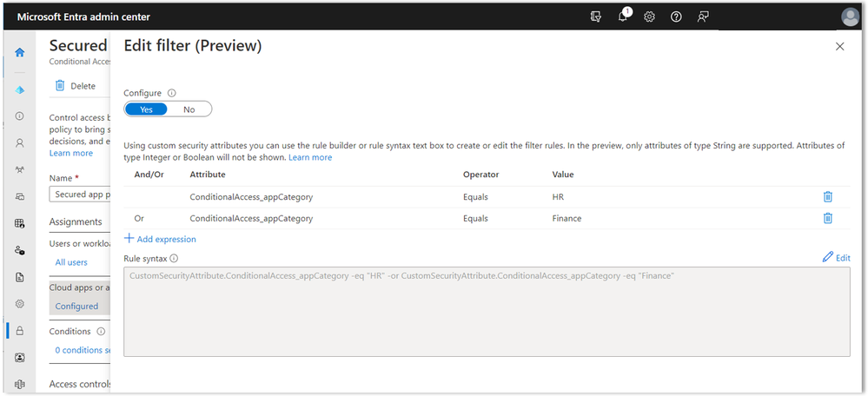
Task: Edit the rule syntax
Action: 836,258
